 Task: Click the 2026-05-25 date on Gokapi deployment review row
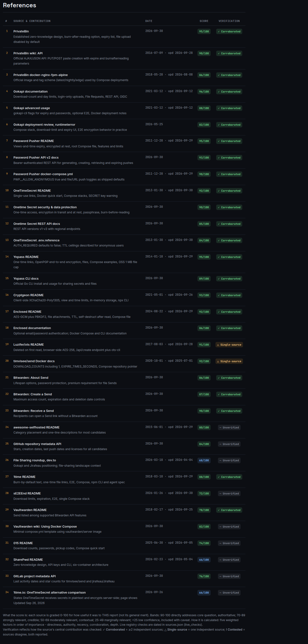tap(154, 124)
